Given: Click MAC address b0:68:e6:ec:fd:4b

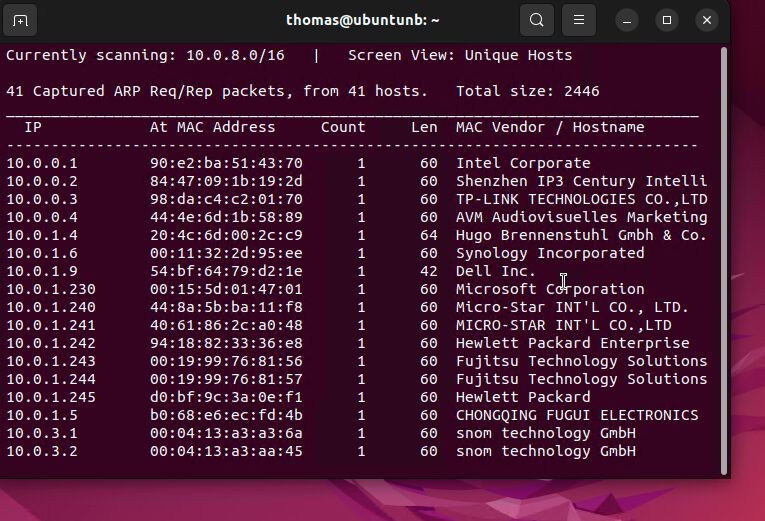Looking at the screenshot, I should click(226, 415).
